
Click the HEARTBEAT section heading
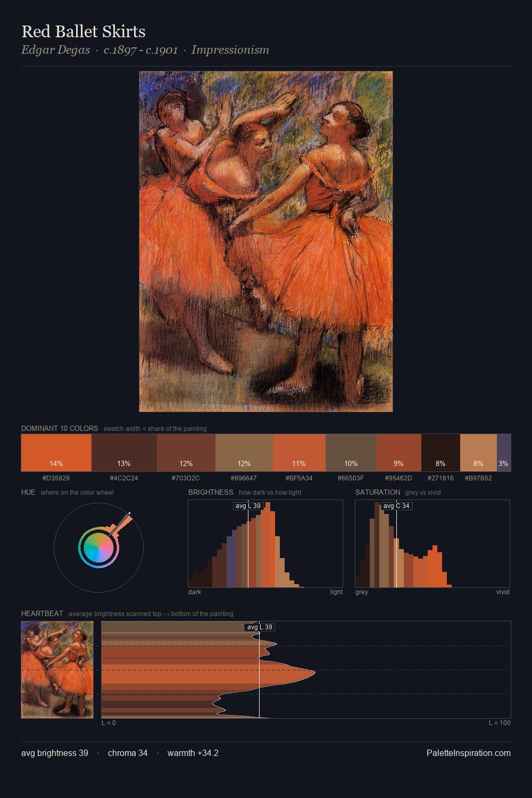(42, 613)
